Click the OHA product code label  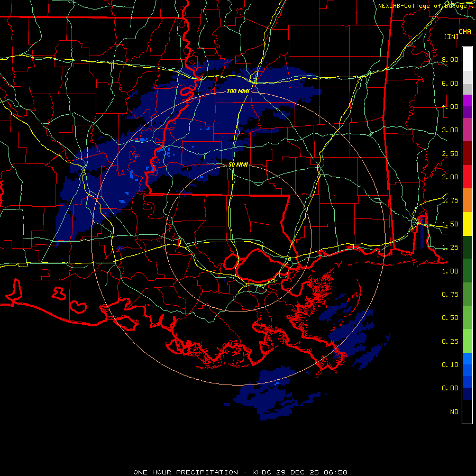(465, 31)
